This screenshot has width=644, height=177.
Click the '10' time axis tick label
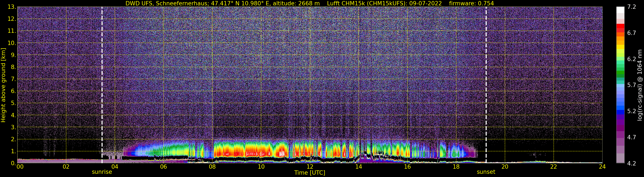pos(261,167)
